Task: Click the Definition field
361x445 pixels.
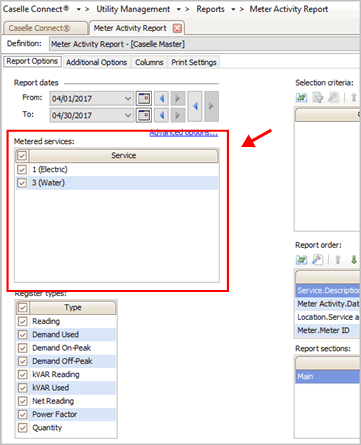Action: point(204,44)
